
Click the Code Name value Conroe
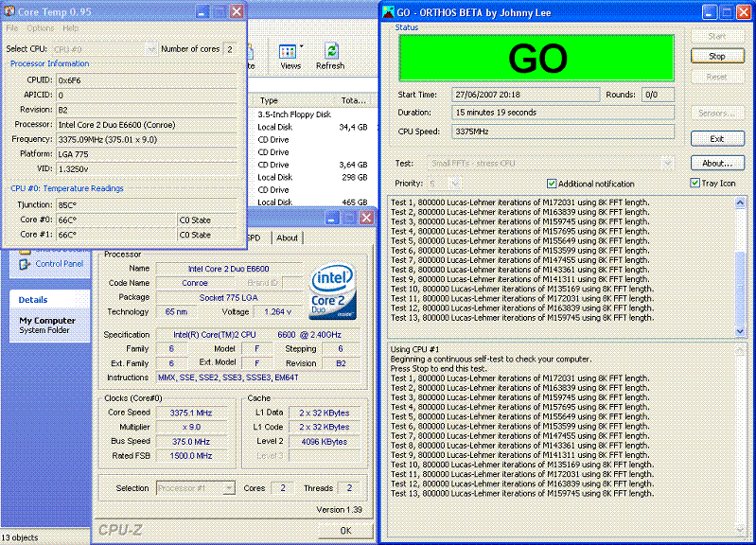click(195, 283)
